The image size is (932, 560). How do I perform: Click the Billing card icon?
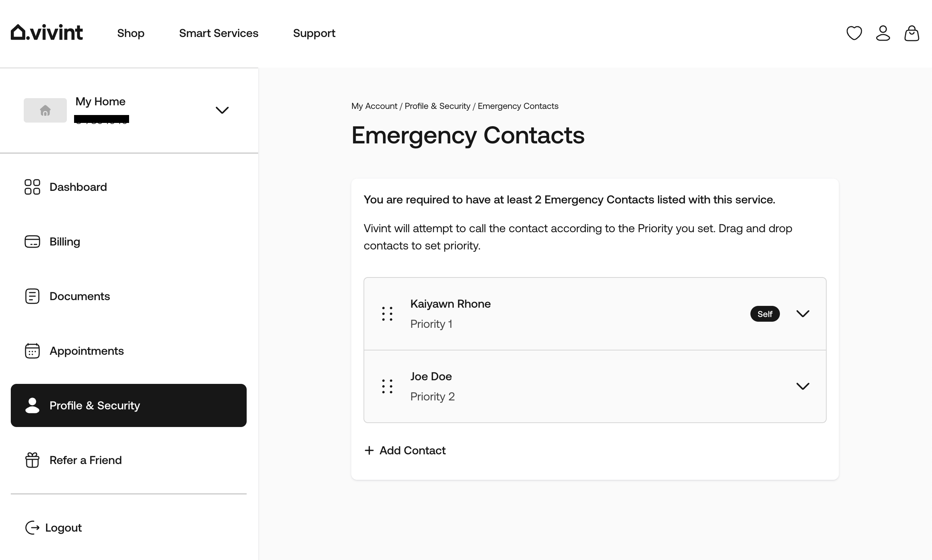pyautogui.click(x=32, y=241)
